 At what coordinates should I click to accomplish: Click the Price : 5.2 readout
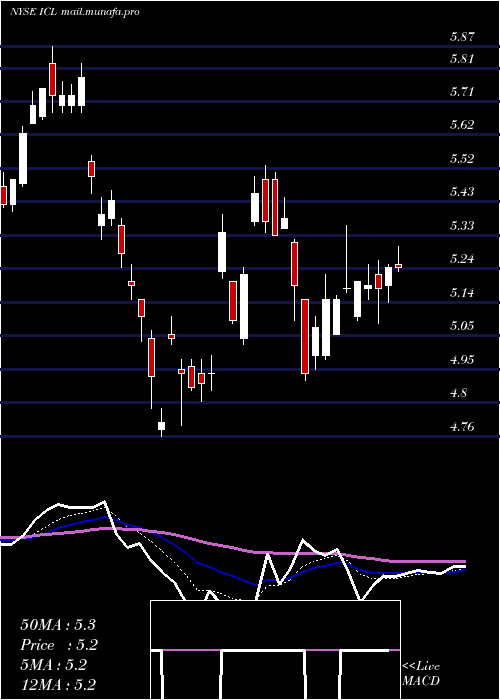point(59,645)
